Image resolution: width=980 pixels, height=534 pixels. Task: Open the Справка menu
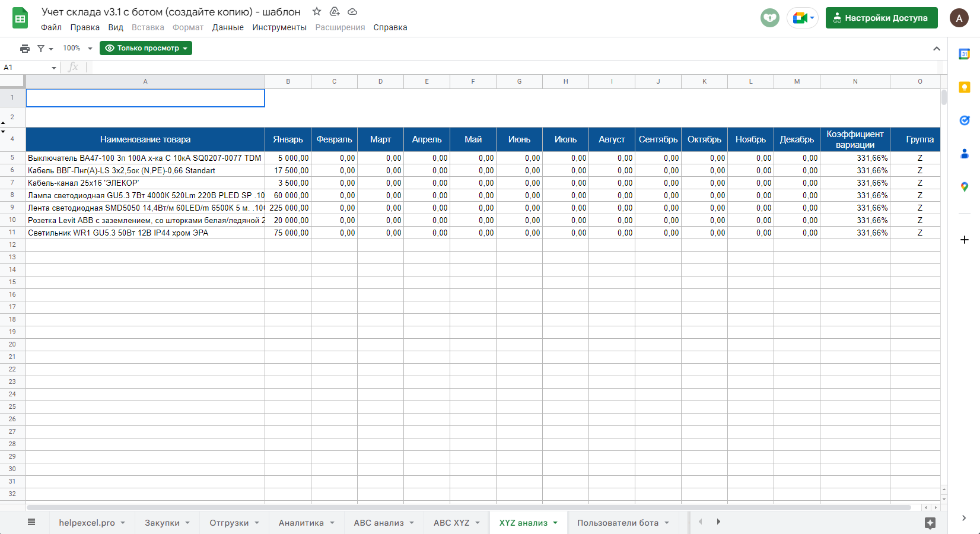click(x=390, y=27)
